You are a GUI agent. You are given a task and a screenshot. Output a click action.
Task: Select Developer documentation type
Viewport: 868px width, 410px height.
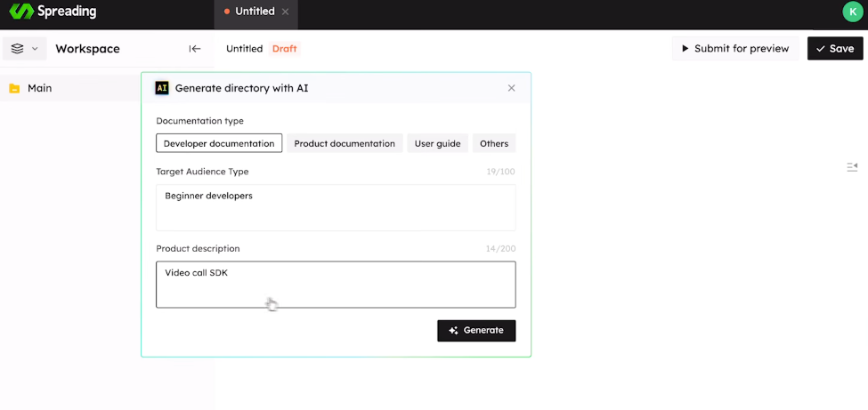pos(219,143)
